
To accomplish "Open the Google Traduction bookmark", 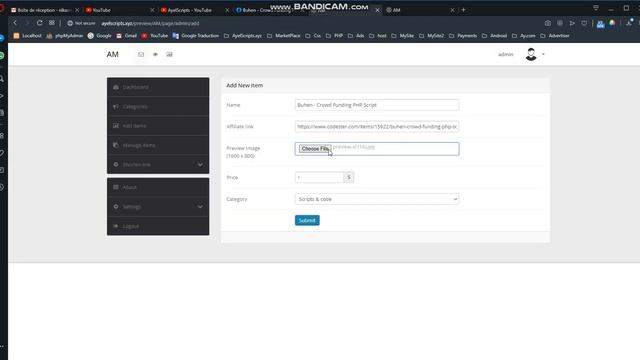I will click(196, 36).
